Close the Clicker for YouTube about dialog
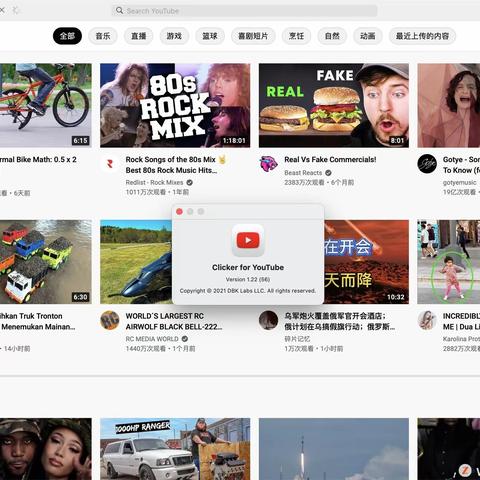Viewport: 480px width, 480px height. (x=179, y=211)
